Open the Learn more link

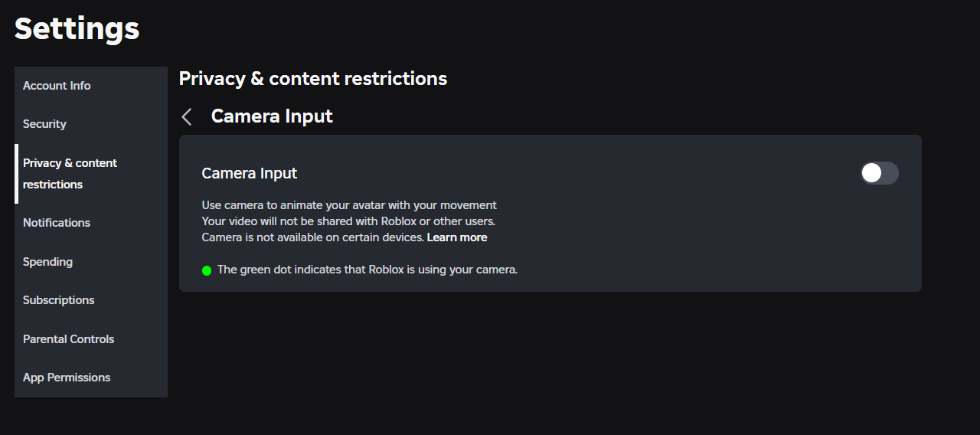click(457, 237)
